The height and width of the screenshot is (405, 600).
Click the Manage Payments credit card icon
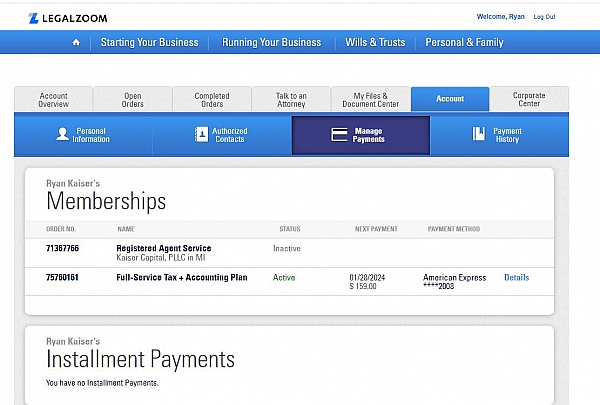(339, 134)
